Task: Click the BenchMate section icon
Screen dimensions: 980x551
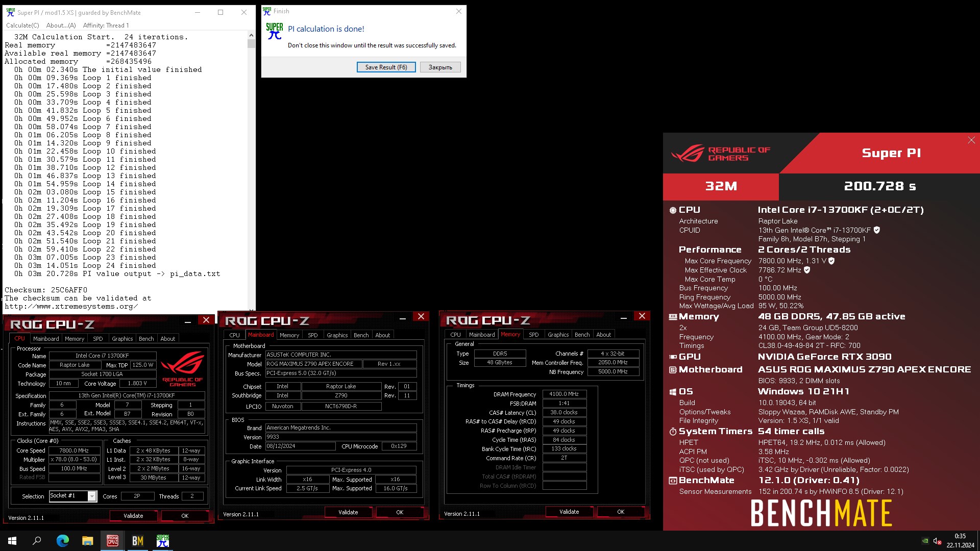Action: coord(673,481)
